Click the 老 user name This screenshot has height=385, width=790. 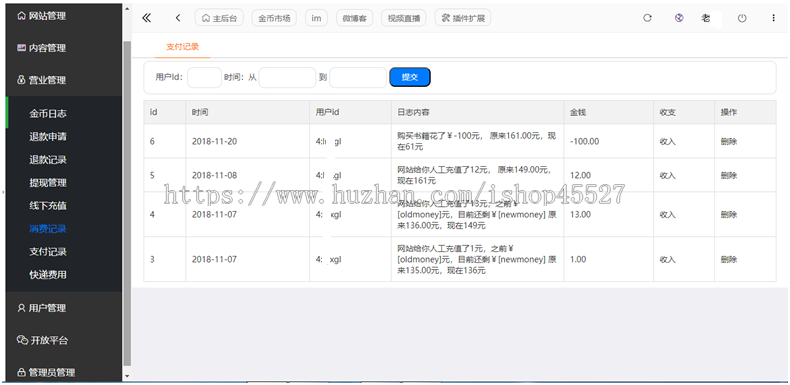tap(706, 18)
